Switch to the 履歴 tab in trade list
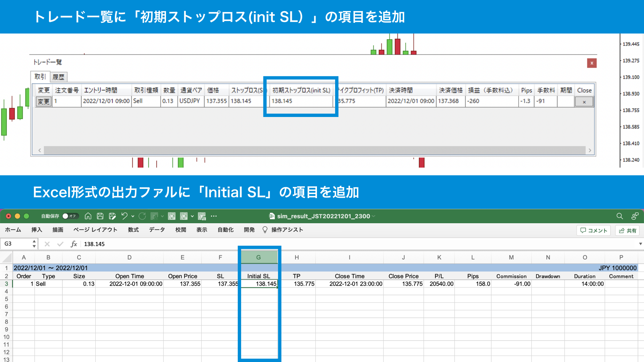This screenshot has width=644, height=362. click(x=58, y=77)
